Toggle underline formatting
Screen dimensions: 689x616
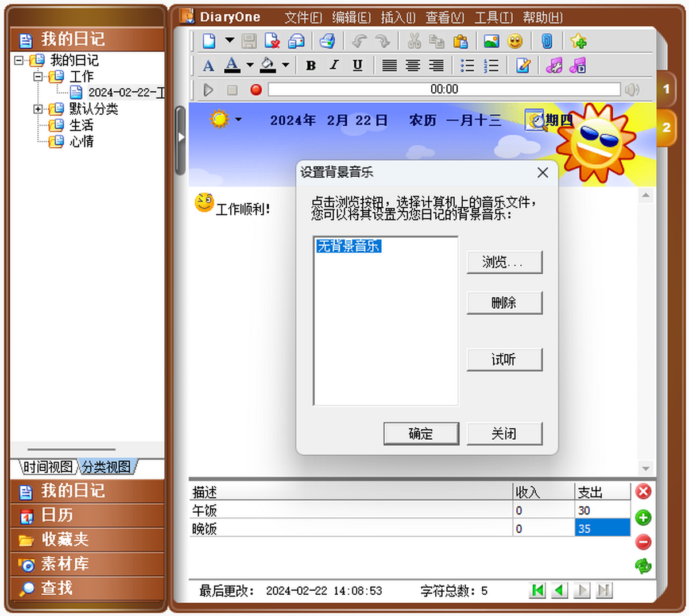click(357, 65)
